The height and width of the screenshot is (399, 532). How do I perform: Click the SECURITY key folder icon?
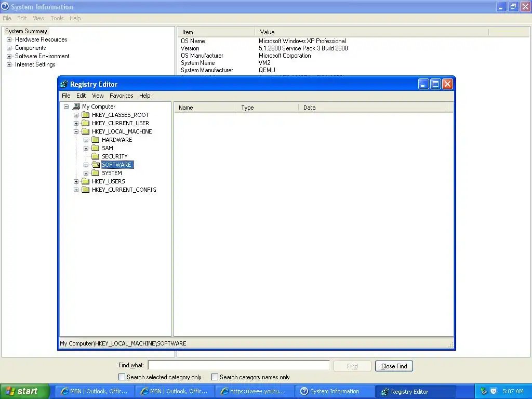96,156
